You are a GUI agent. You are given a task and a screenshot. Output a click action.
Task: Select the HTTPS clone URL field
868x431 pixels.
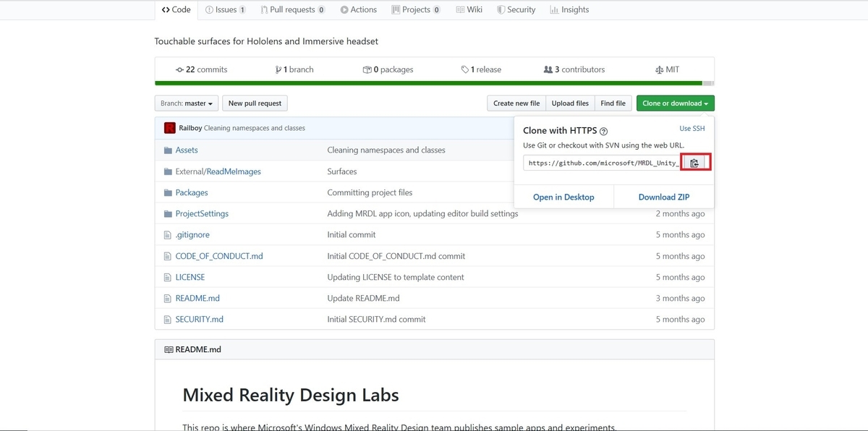pos(603,163)
